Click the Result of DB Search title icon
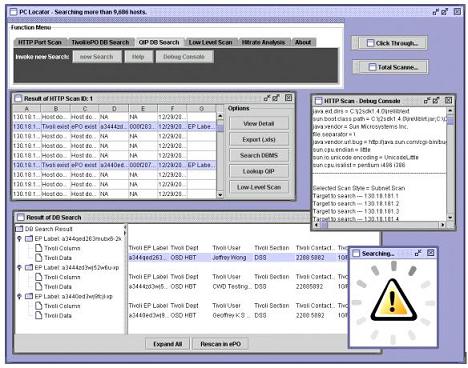Screen dimensions: 468x368 21,217
